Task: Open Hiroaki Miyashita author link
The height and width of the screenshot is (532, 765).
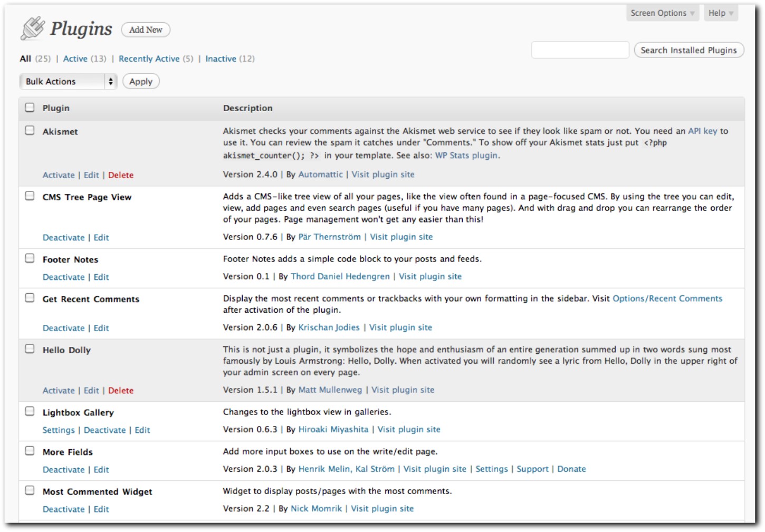Action: click(x=333, y=429)
